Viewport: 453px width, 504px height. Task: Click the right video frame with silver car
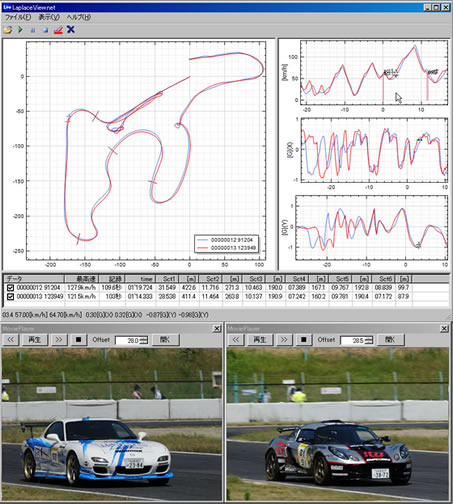point(337,424)
